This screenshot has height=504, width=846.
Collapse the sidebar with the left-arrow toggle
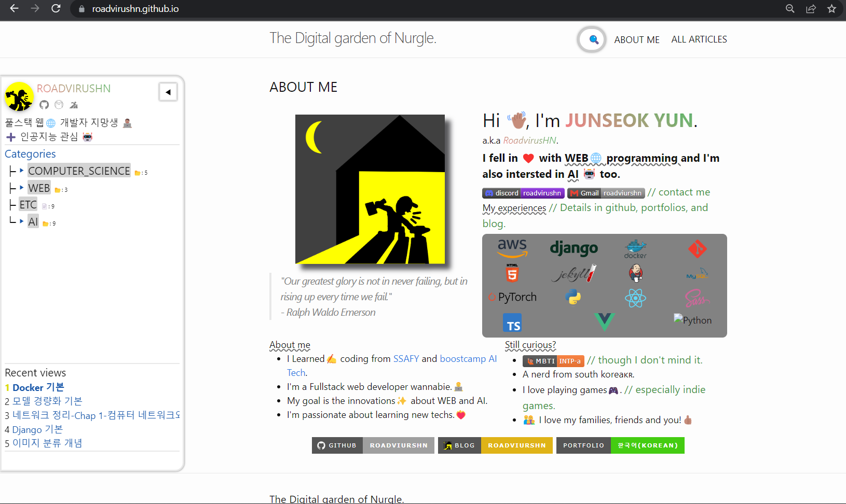point(168,92)
